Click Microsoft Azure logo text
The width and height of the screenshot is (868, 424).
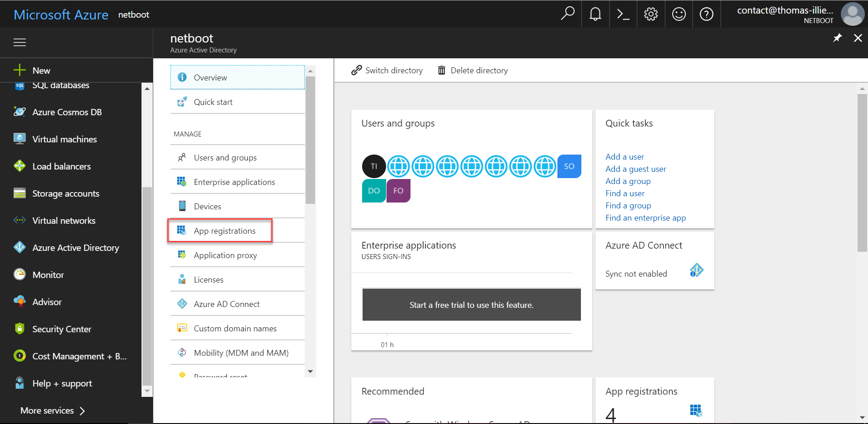[x=61, y=14]
